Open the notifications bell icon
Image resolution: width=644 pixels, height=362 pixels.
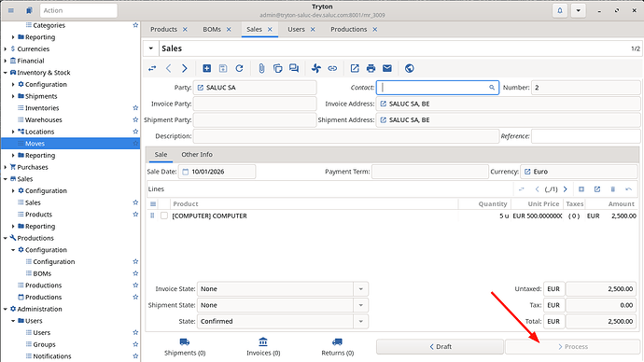point(560,10)
